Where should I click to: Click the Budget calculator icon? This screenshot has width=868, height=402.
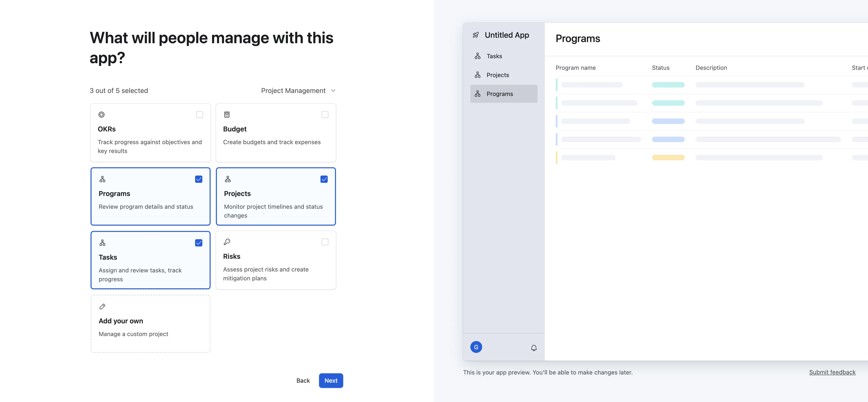pos(227,115)
